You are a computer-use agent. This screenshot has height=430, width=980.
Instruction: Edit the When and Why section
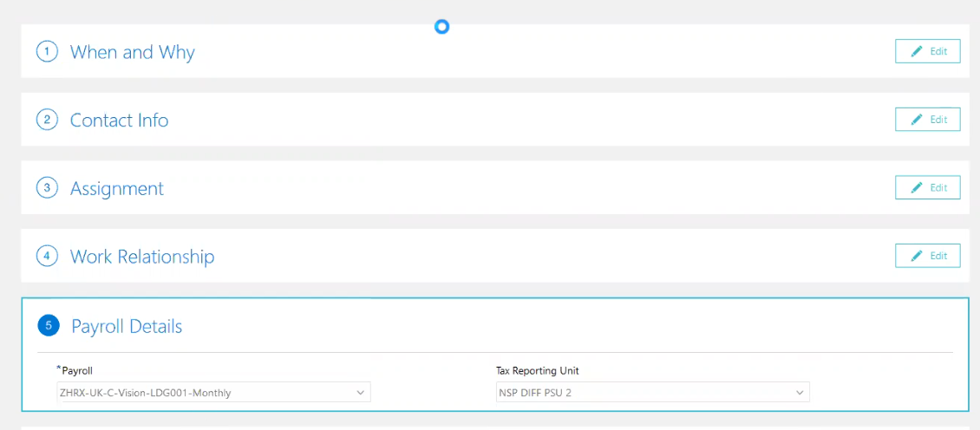[927, 51]
